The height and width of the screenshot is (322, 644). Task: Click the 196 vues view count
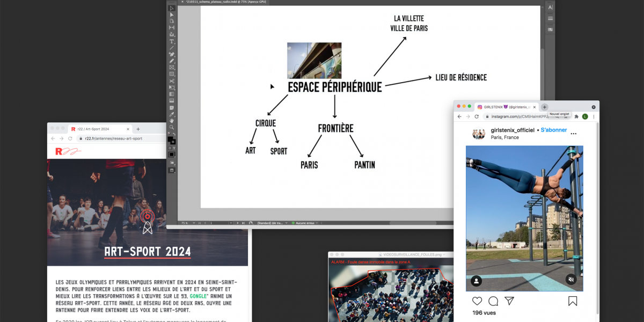point(484,313)
